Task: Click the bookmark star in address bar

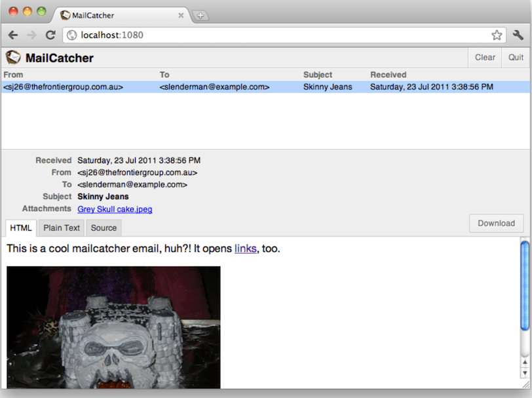Action: [497, 35]
